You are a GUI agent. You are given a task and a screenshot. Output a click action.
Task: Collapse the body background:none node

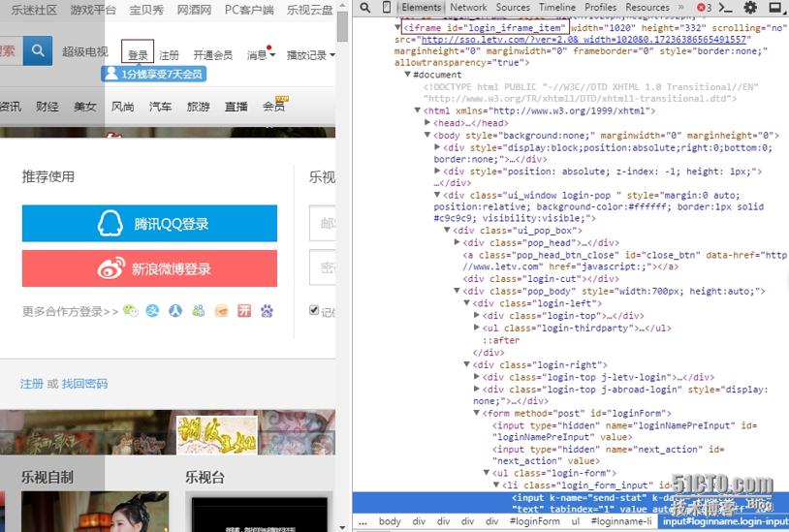[427, 135]
